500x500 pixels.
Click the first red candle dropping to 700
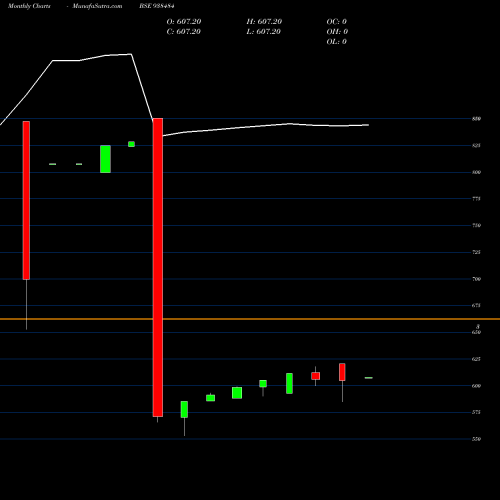26,200
